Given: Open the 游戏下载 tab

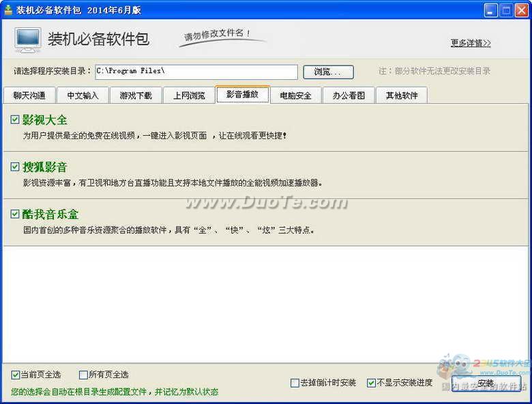Looking at the screenshot, I should coord(136,96).
